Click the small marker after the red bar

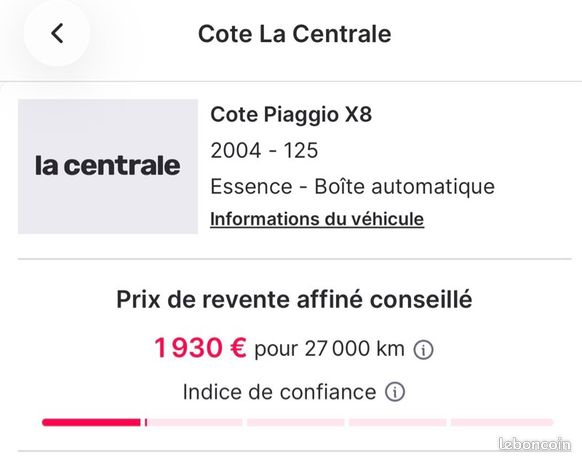146,422
